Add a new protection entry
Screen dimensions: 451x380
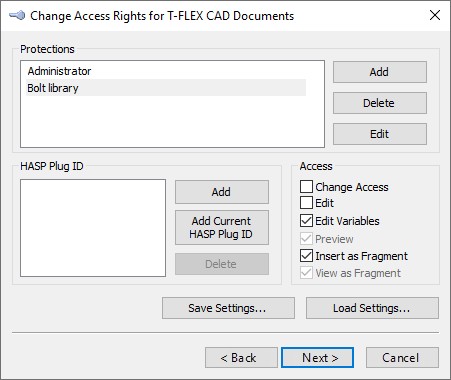pyautogui.click(x=380, y=72)
